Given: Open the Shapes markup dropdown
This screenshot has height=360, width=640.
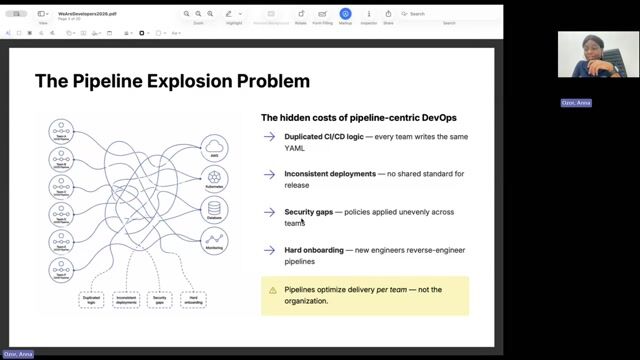Looking at the screenshot, I should [x=70, y=33].
